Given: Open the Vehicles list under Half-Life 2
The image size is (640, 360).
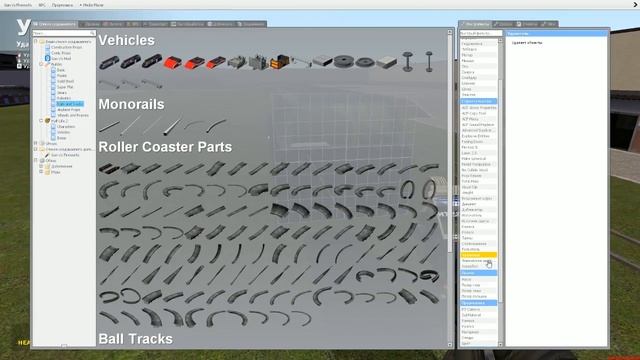Looking at the screenshot, I should [x=63, y=132].
